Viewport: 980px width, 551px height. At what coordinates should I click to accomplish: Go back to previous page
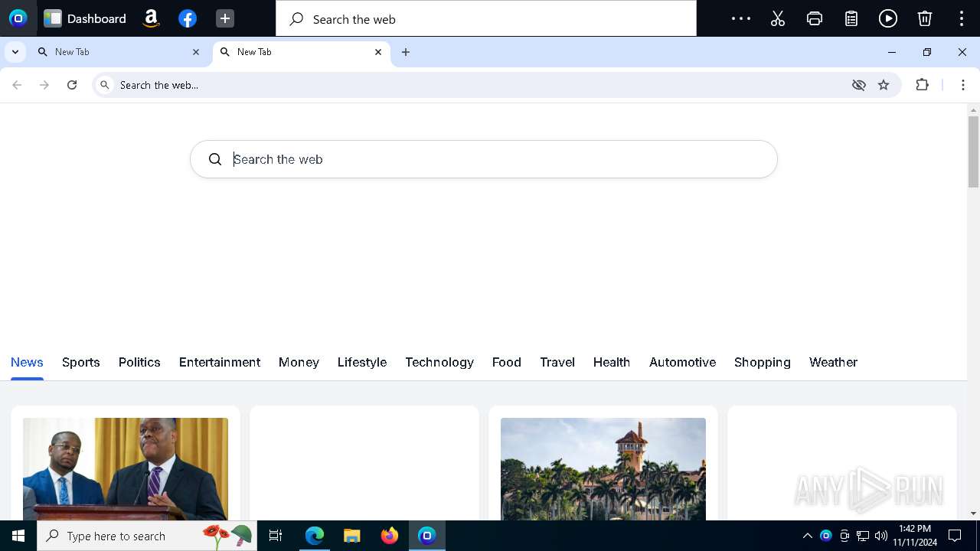[17, 85]
